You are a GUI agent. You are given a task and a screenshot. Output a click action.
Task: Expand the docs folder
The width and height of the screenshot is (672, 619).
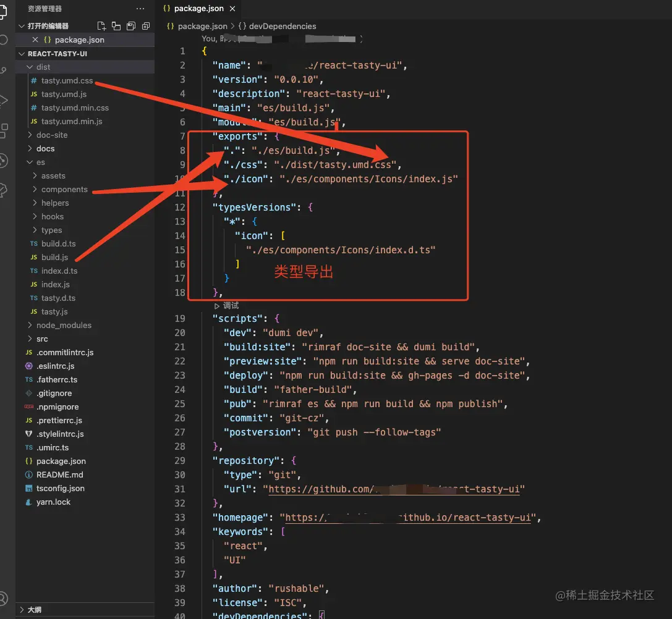[30, 149]
